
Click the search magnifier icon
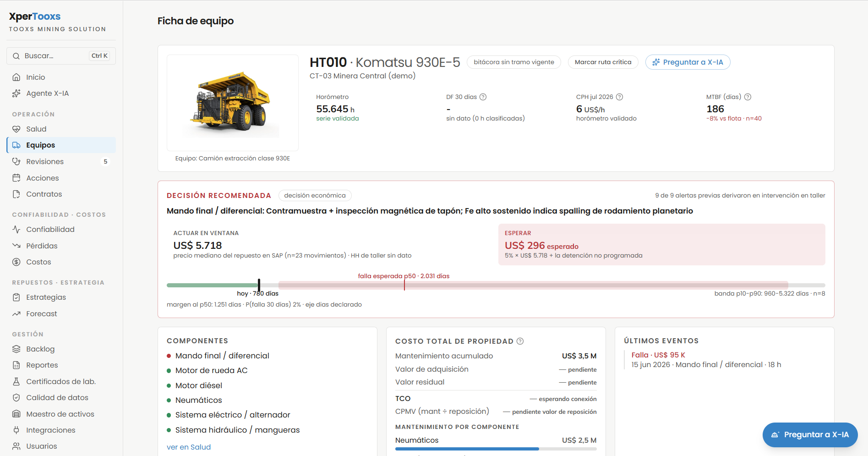tap(16, 56)
